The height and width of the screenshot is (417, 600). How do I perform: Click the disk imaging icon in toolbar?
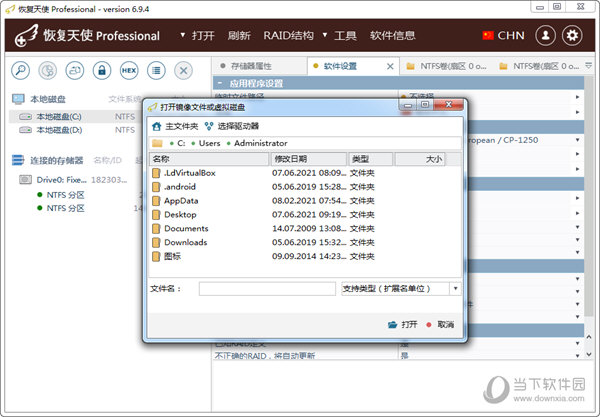click(x=75, y=70)
